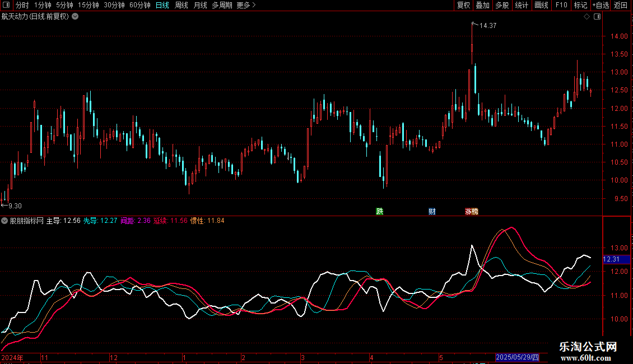Click the 14.37 high price label
The height and width of the screenshot is (364, 633).
click(488, 25)
